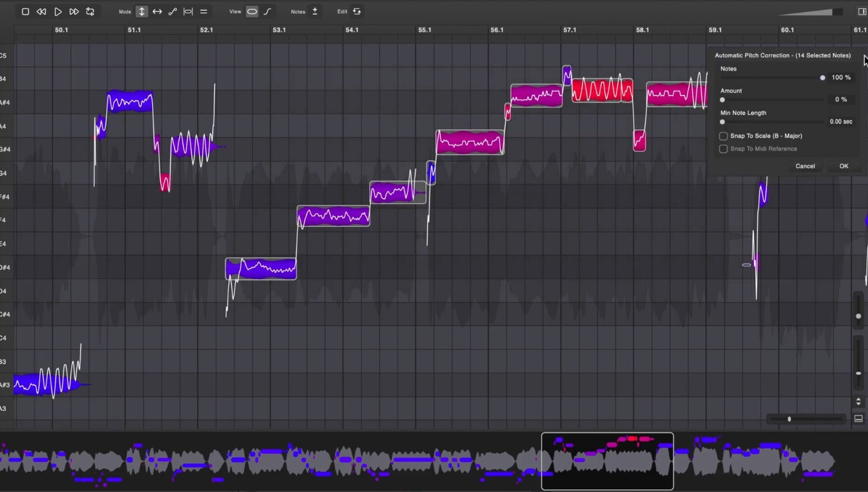Click the Rewind transport icon
Viewport: 868px width, 492px height.
41,11
